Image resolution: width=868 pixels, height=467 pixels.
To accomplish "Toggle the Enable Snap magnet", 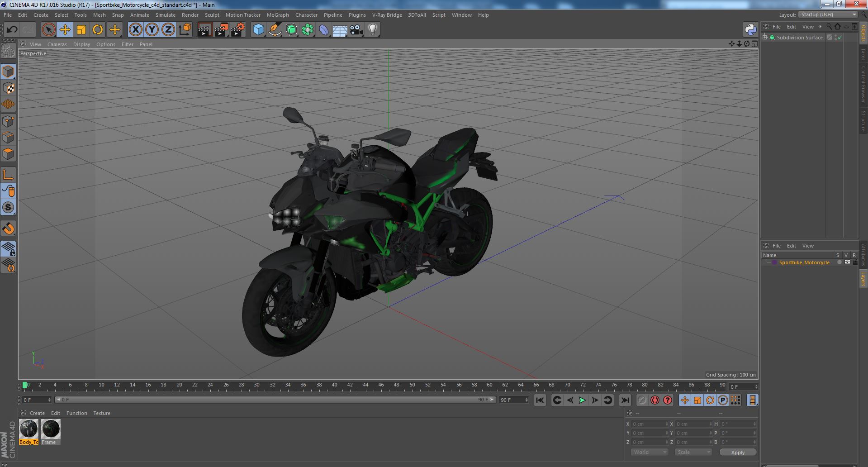I will point(8,229).
